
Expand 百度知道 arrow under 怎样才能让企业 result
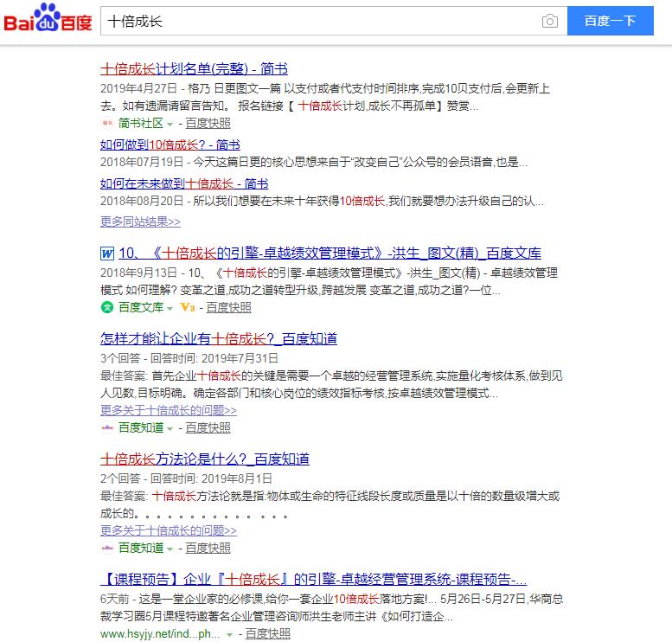[x=170, y=428]
